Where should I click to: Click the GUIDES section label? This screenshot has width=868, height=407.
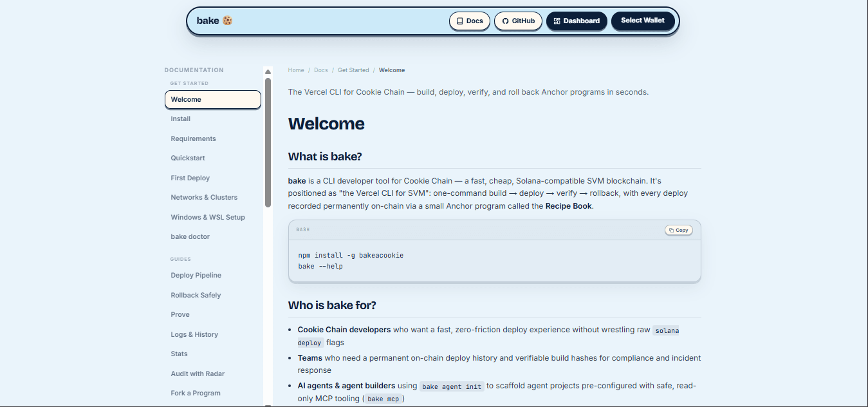pyautogui.click(x=181, y=260)
